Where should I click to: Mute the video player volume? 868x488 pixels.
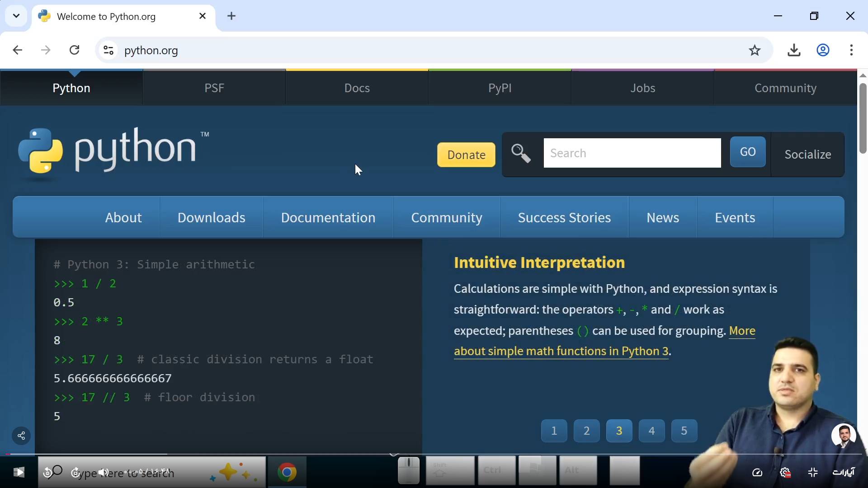coord(104,473)
